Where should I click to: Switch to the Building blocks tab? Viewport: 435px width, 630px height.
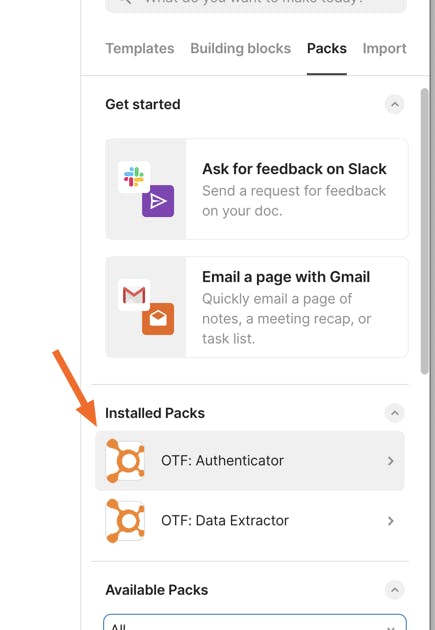tap(241, 49)
